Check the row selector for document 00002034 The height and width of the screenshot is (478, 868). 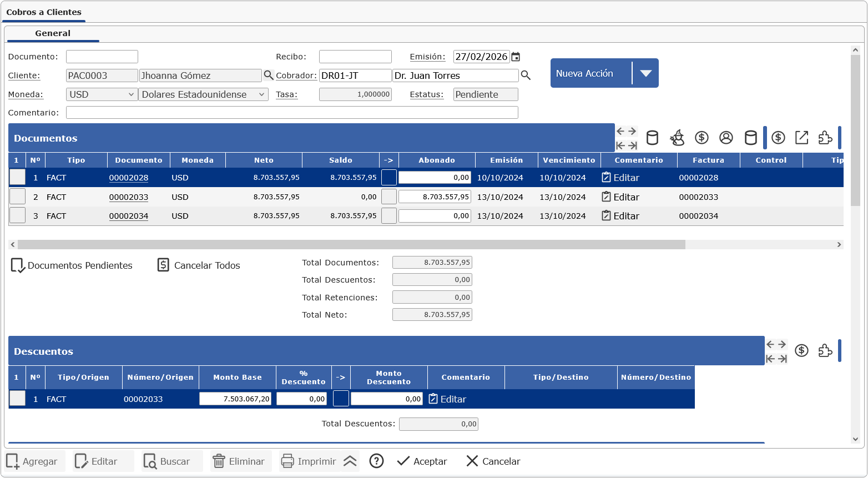coord(17,215)
